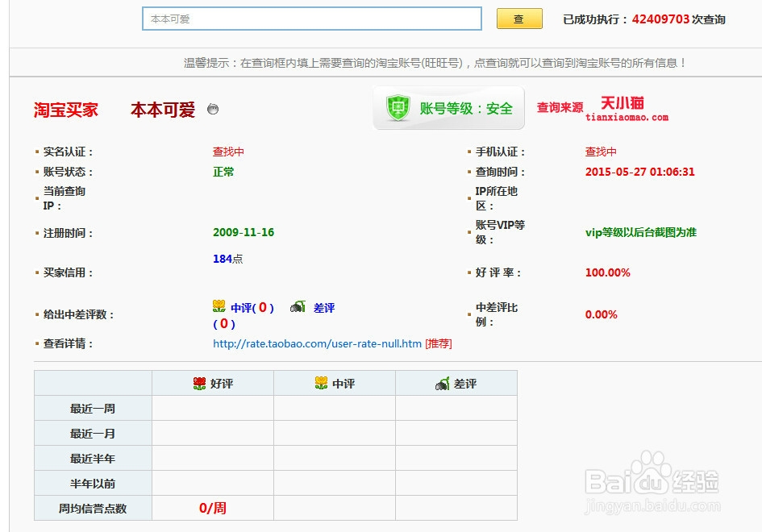Image resolution: width=762 pixels, height=532 pixels.
Task: Click the registration date 2009-11-16
Action: pos(244,232)
